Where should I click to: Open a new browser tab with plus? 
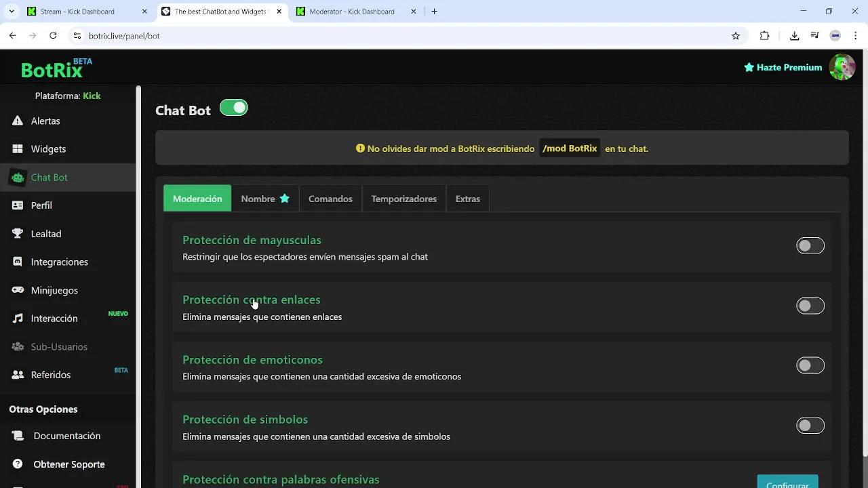point(434,12)
